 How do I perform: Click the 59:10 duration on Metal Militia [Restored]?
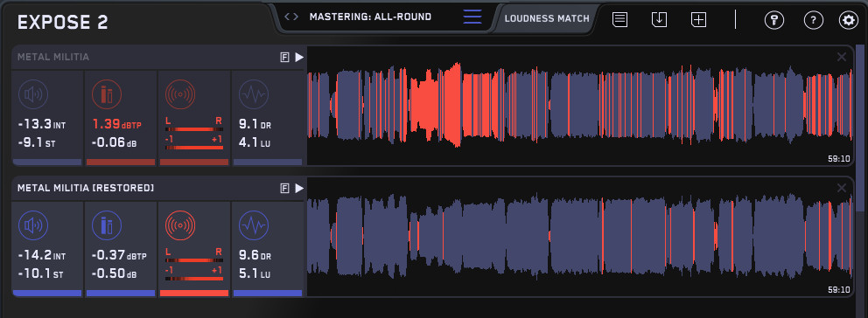click(x=838, y=290)
